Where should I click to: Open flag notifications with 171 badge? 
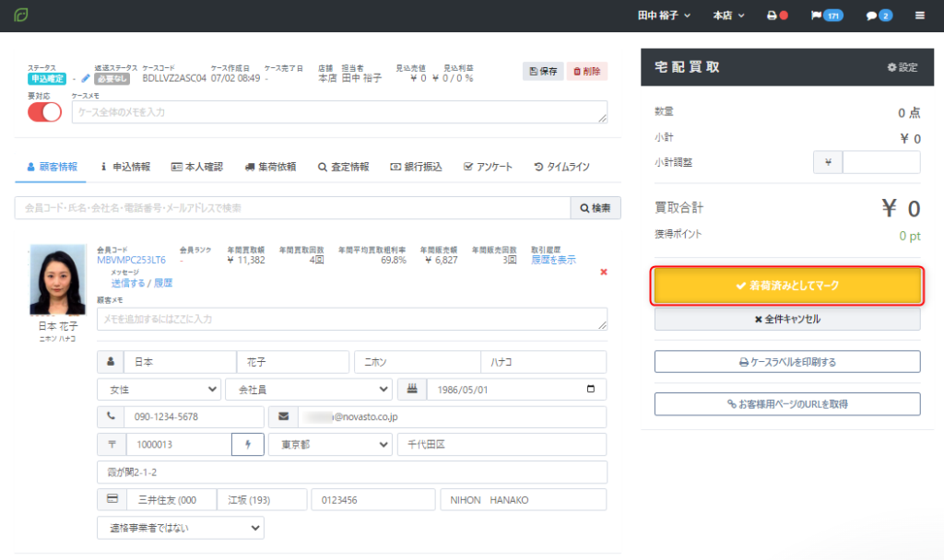pyautogui.click(x=826, y=16)
